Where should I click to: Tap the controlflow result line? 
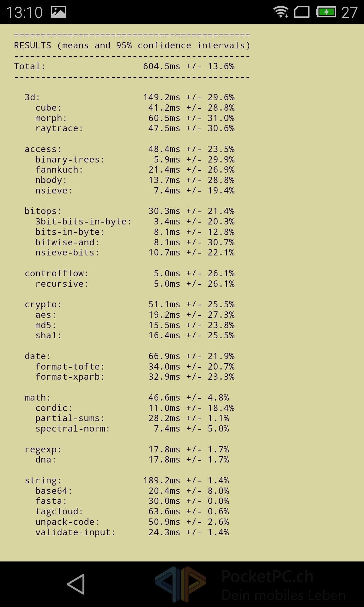pos(130,273)
